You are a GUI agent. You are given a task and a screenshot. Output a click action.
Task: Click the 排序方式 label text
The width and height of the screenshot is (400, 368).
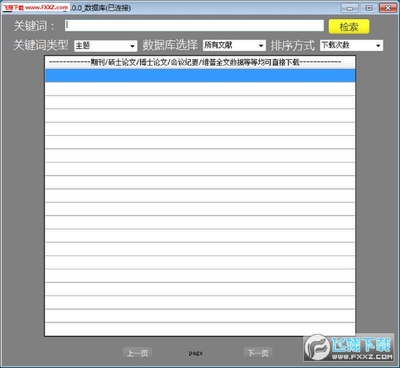coord(292,45)
